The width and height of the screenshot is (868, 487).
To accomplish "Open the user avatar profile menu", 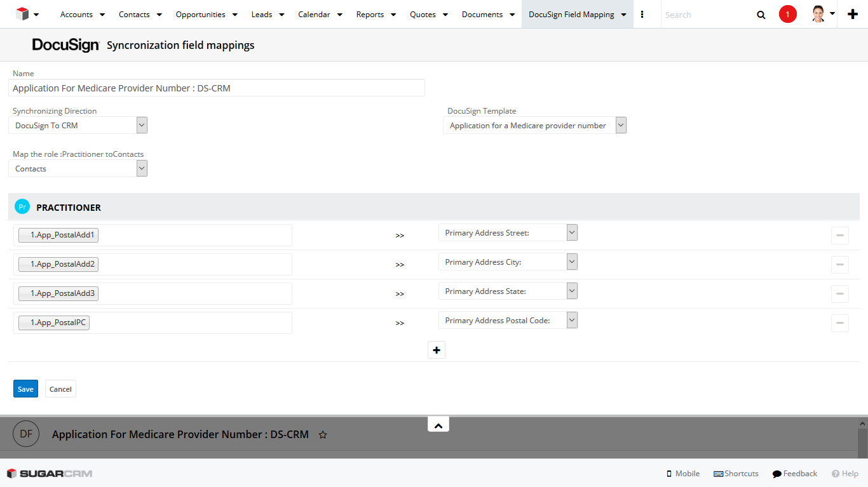I will tap(823, 14).
